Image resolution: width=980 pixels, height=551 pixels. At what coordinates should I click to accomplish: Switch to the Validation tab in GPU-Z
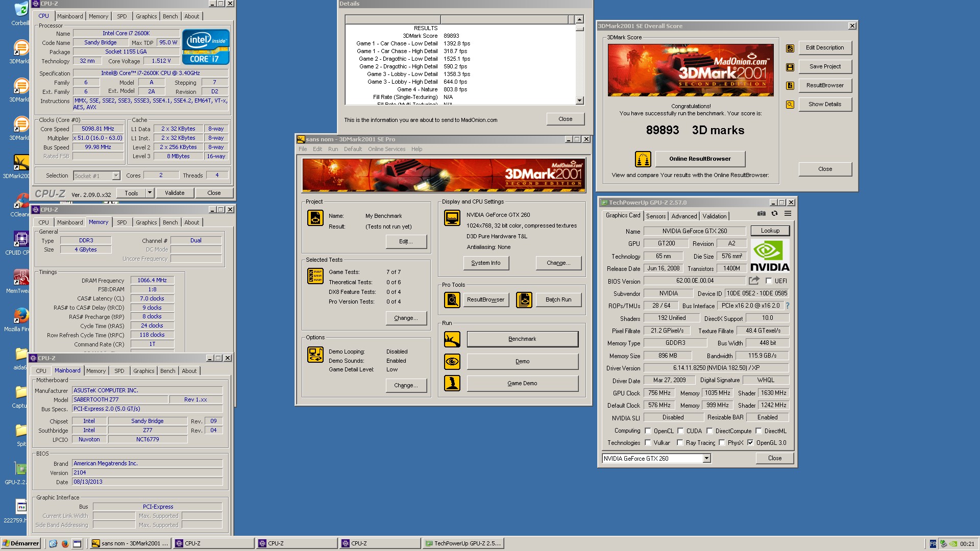coord(714,216)
